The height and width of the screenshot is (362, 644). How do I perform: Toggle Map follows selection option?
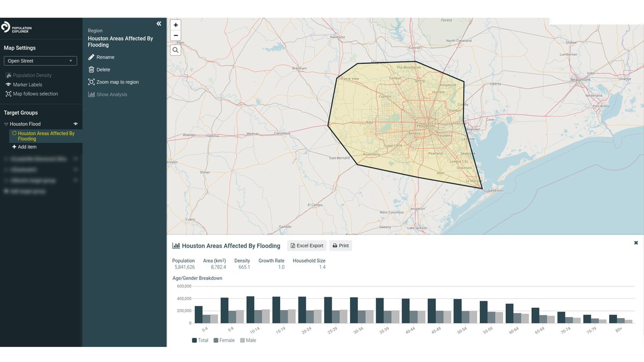pyautogui.click(x=32, y=94)
